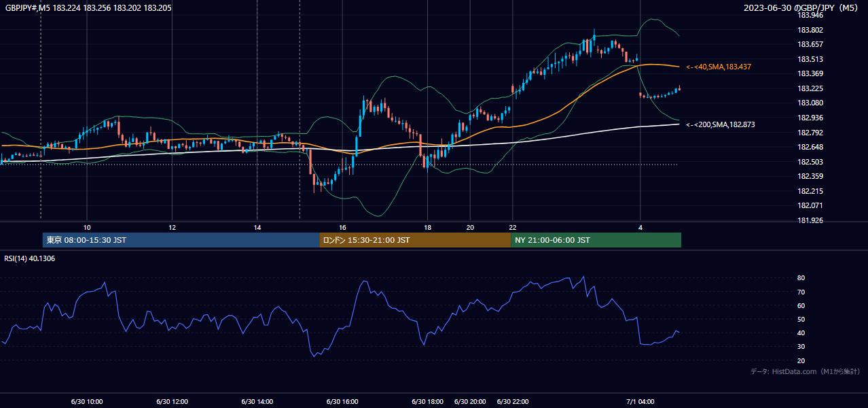Click price axis value 183.946
This screenshot has width=868, height=408.
810,14
